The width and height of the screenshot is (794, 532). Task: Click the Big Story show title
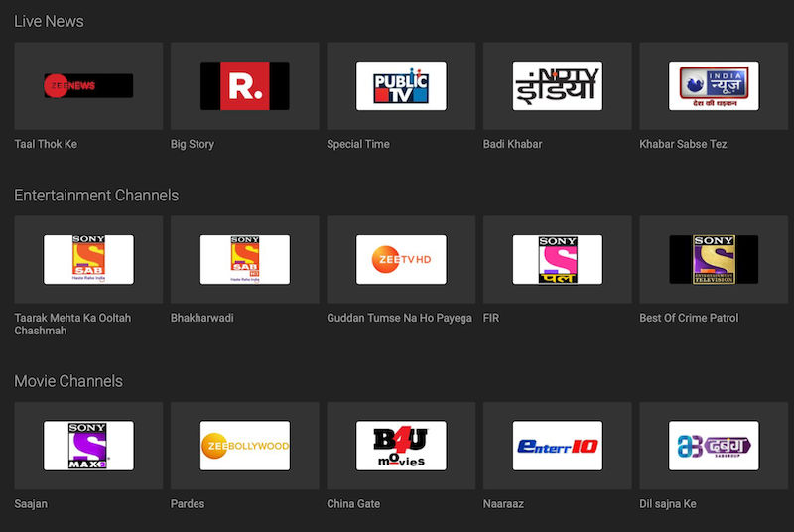click(193, 144)
